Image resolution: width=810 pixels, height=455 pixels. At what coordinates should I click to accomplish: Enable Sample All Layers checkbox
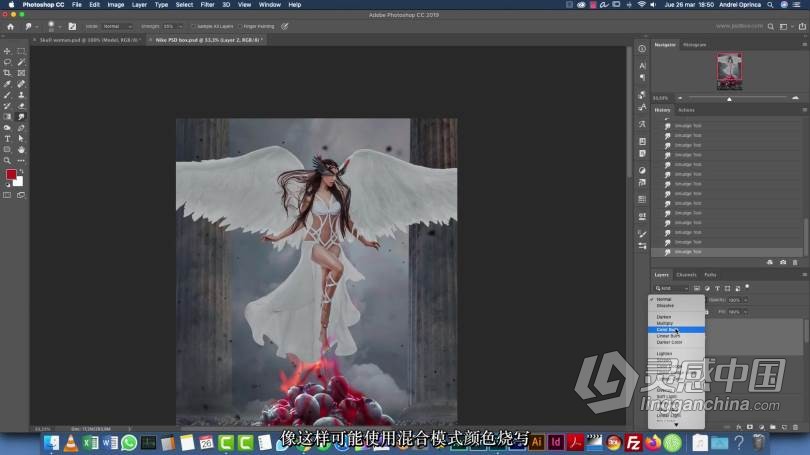tap(194, 26)
